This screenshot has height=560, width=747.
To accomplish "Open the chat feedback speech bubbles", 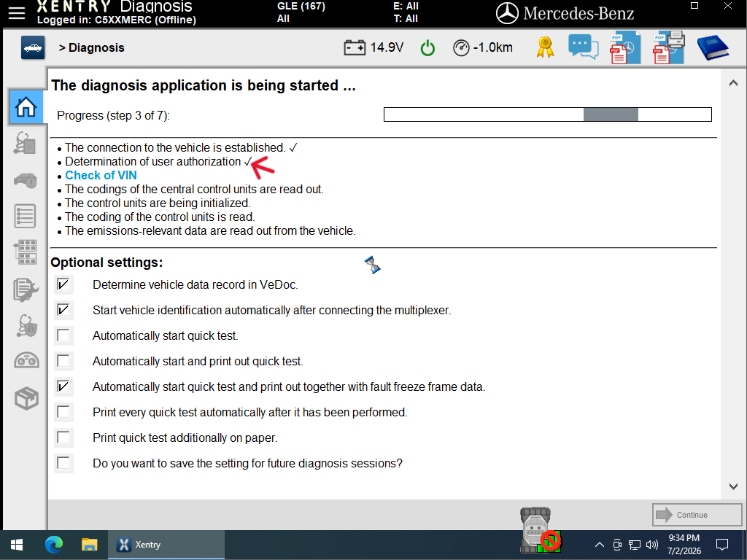I will click(583, 47).
